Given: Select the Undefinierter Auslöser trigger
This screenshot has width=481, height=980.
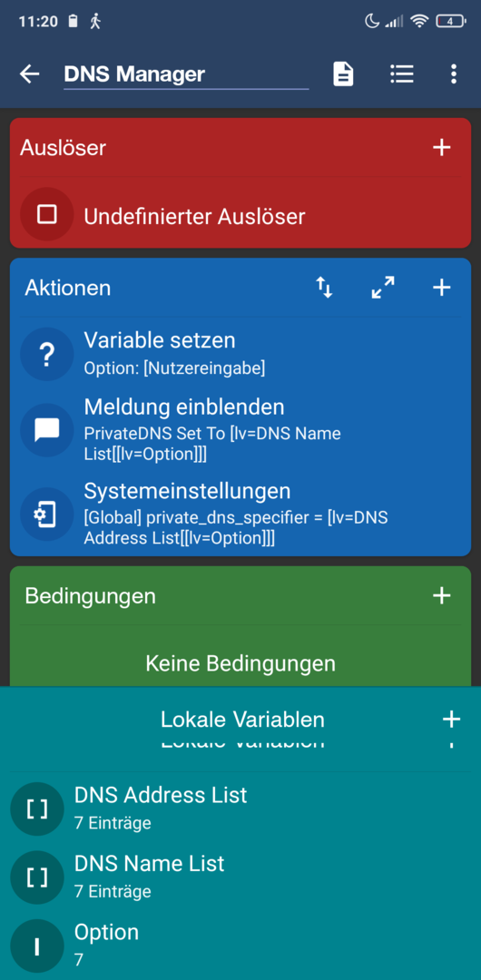Looking at the screenshot, I should click(240, 216).
